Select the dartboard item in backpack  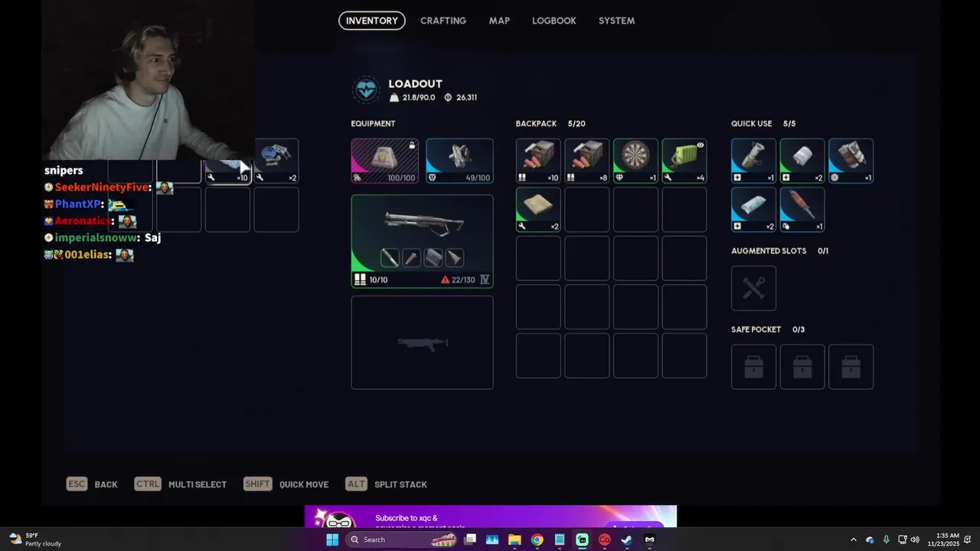(635, 161)
